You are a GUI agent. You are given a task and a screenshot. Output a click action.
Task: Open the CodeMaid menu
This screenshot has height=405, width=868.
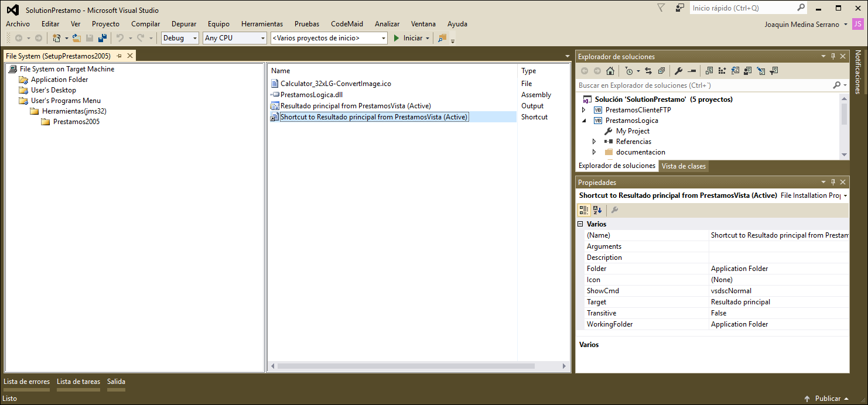(347, 24)
